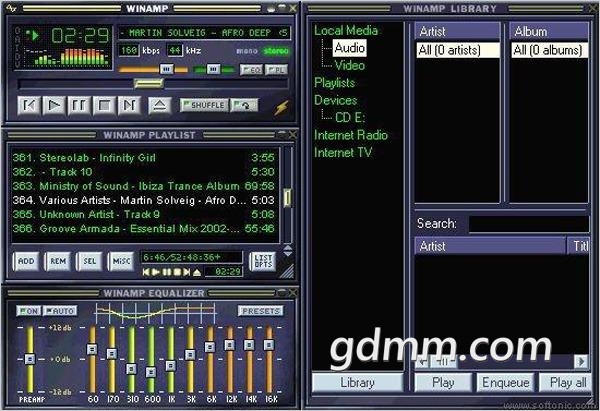This screenshot has width=600, height=411.
Task: Select playlist entry Stereolab - Infinity Girl
Action: click(143, 158)
